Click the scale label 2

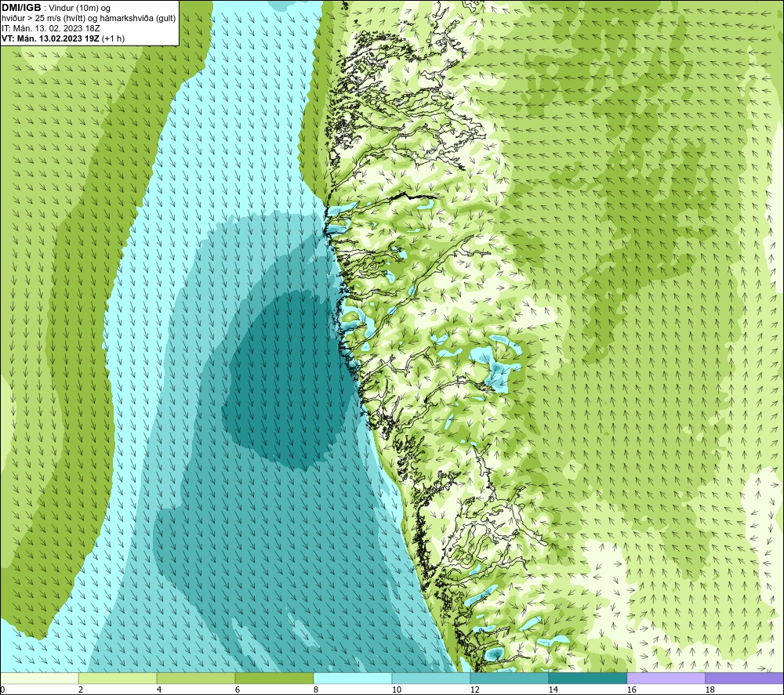click(x=81, y=690)
